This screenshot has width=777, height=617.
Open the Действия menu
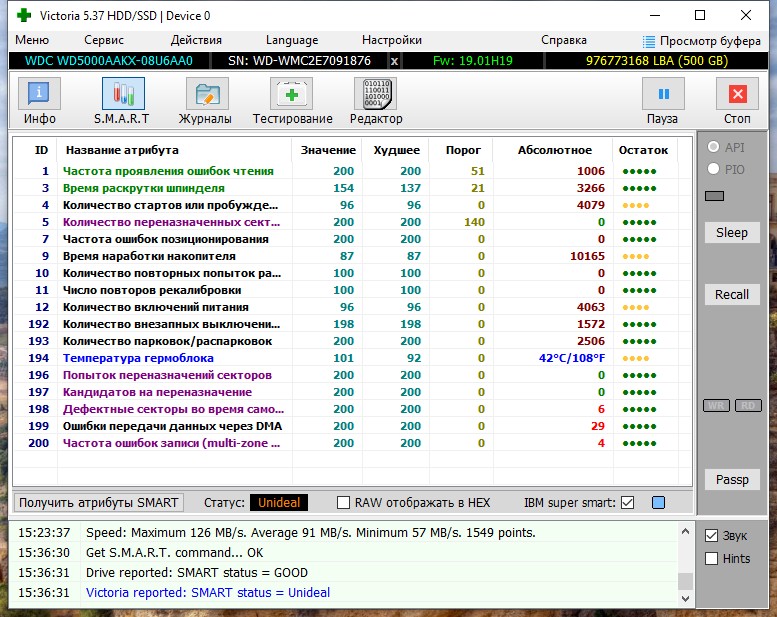point(196,40)
